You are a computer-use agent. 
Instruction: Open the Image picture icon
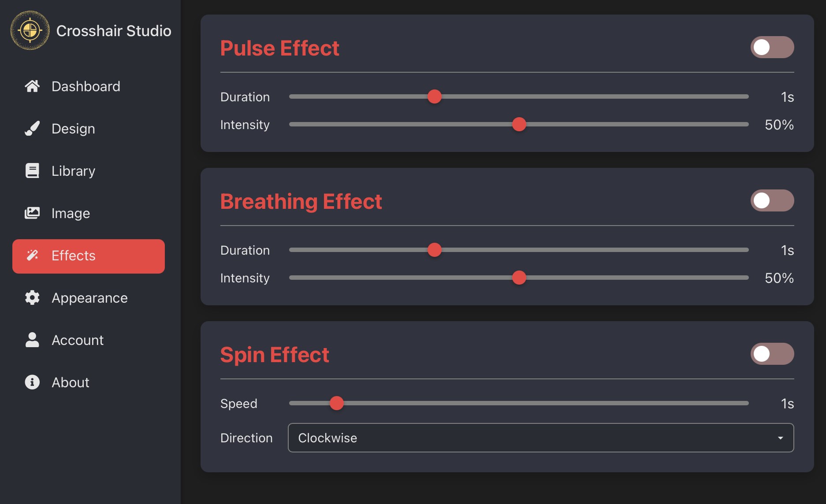pyautogui.click(x=32, y=213)
